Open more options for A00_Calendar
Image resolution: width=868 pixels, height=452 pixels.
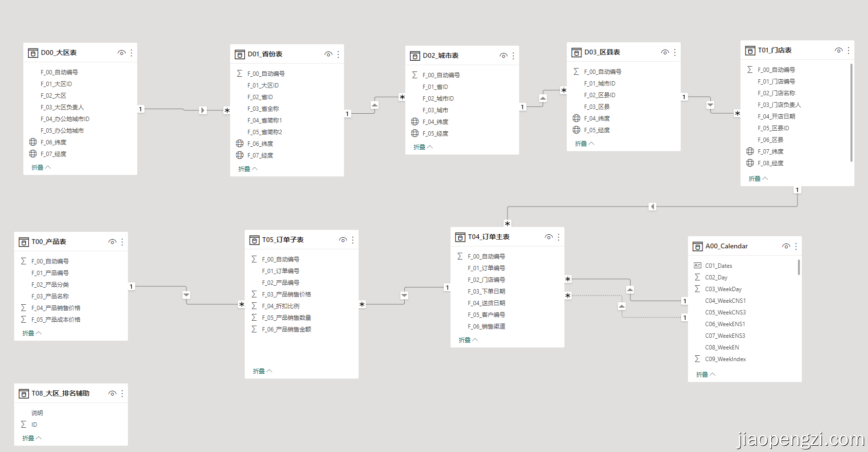click(x=796, y=246)
